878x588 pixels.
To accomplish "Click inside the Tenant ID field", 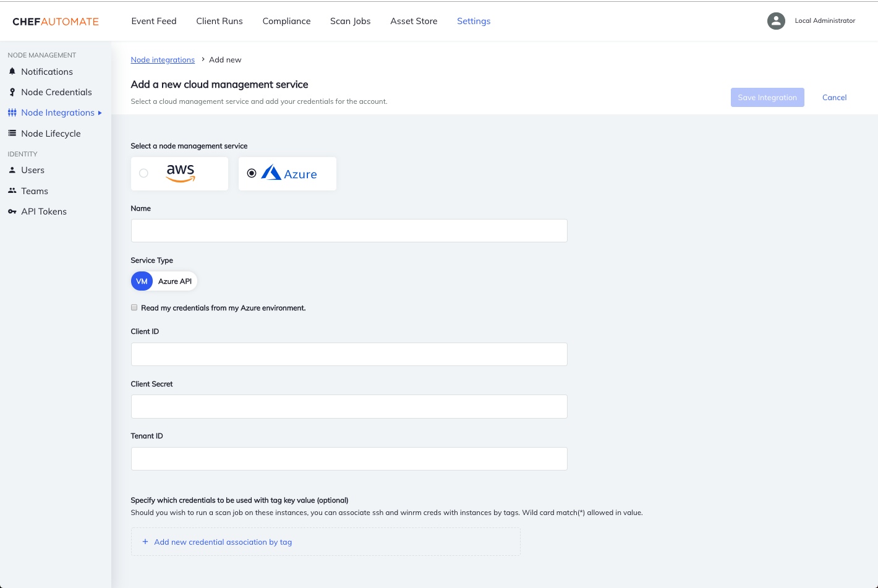I will pyautogui.click(x=349, y=459).
